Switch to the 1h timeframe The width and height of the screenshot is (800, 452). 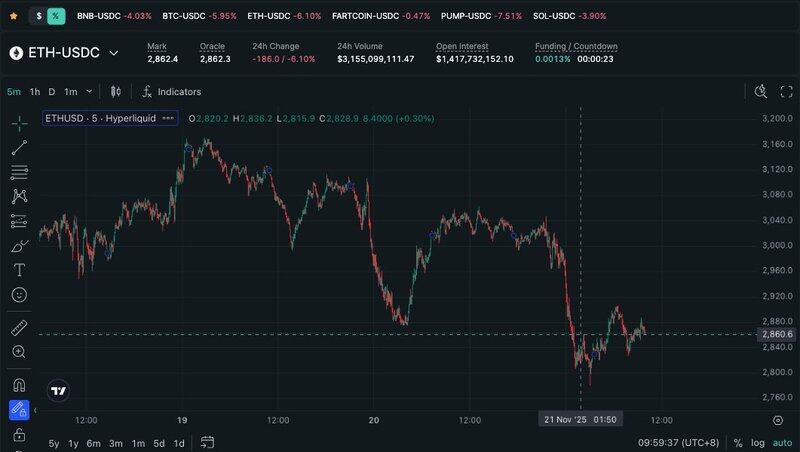35,91
